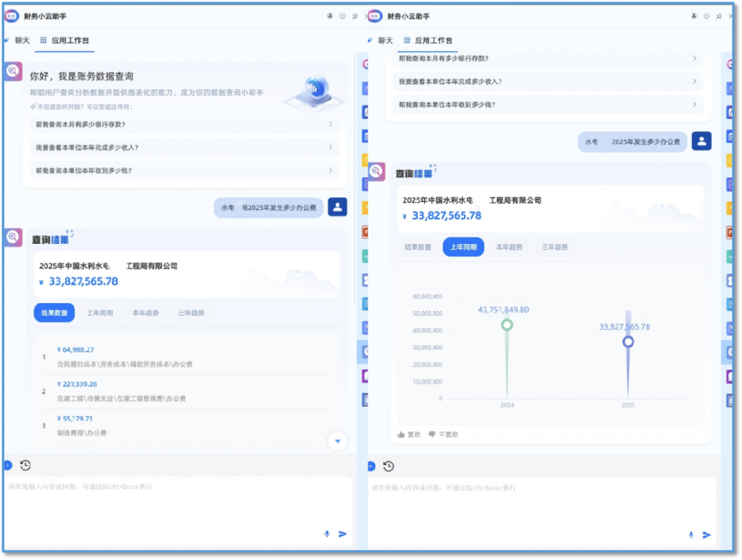Click the round settings icon in left panel header
The width and height of the screenshot is (742, 560).
(343, 16)
